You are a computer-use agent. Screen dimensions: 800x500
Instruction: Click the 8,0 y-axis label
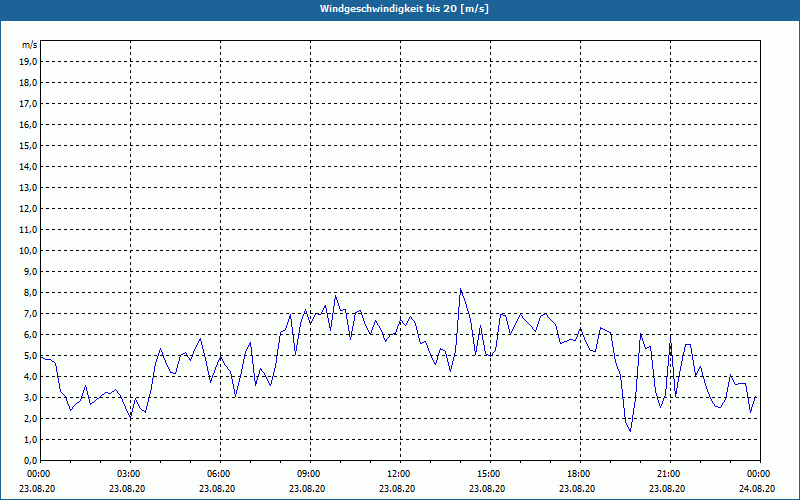click(x=31, y=292)
